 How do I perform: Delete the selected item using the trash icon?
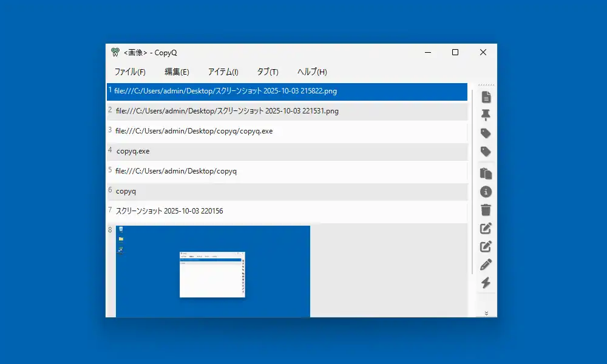pyautogui.click(x=486, y=210)
